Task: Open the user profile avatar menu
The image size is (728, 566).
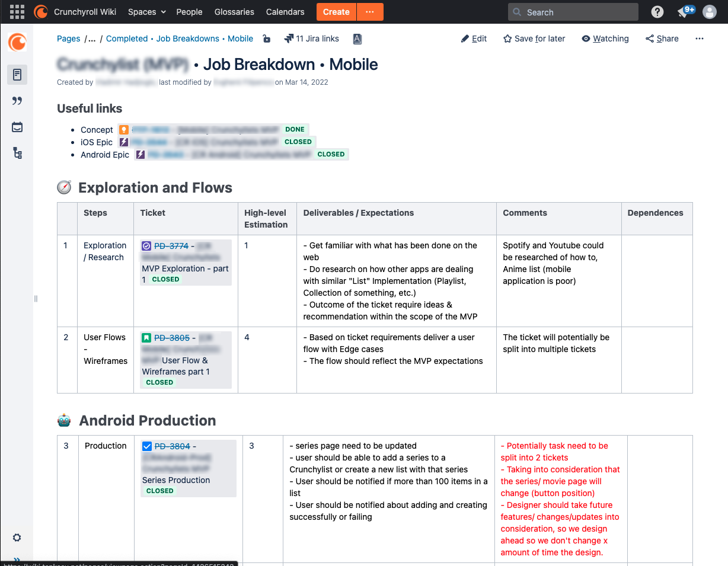Action: (x=709, y=12)
